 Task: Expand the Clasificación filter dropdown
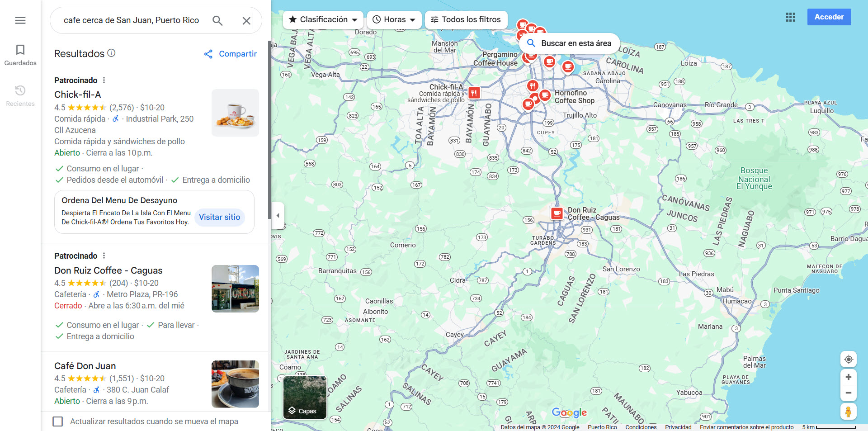(323, 19)
